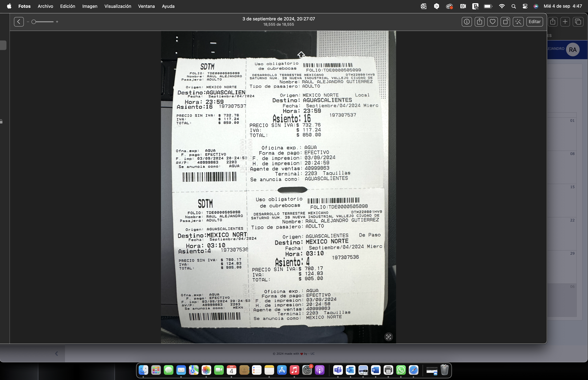Zoom out with minus button
588x380 pixels.
pyautogui.click(x=28, y=22)
